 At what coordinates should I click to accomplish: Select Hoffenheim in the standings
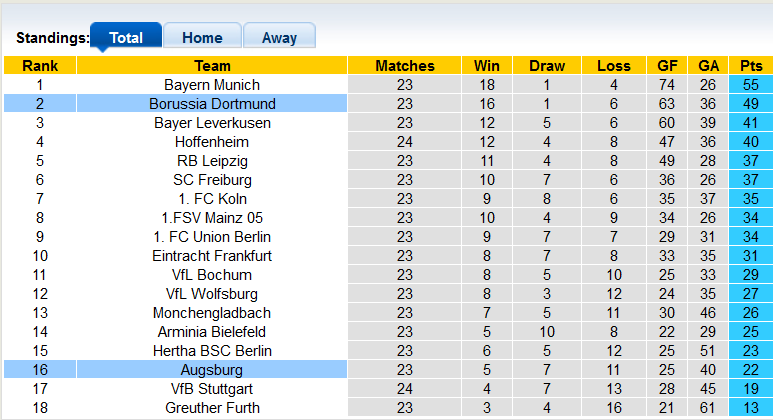(x=212, y=142)
